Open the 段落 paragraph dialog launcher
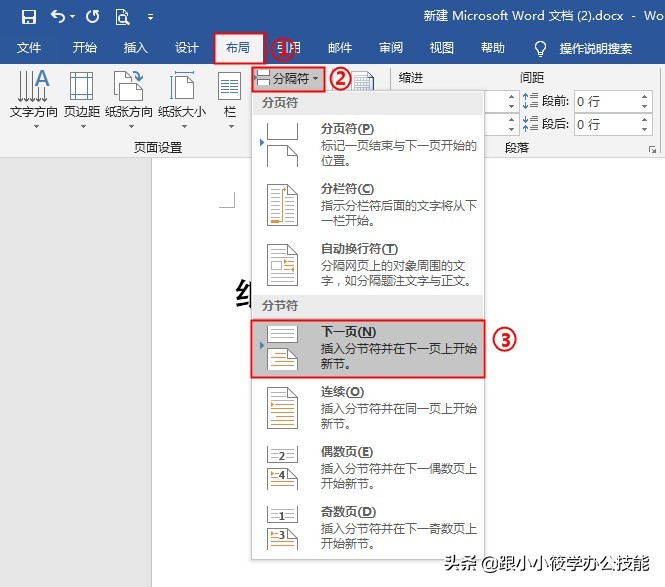Viewport: 665px width, 587px height. pyautogui.click(x=652, y=149)
